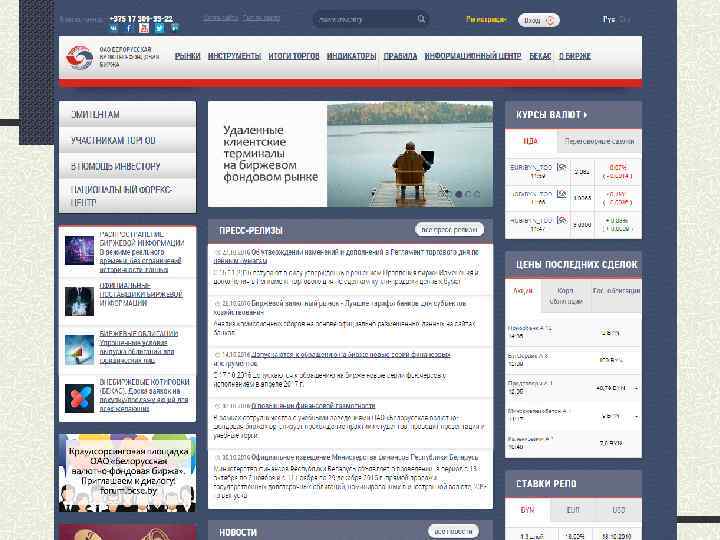The image size is (720, 540).
Task: Open the Пресс-релизы section heading
Action: [x=251, y=231]
